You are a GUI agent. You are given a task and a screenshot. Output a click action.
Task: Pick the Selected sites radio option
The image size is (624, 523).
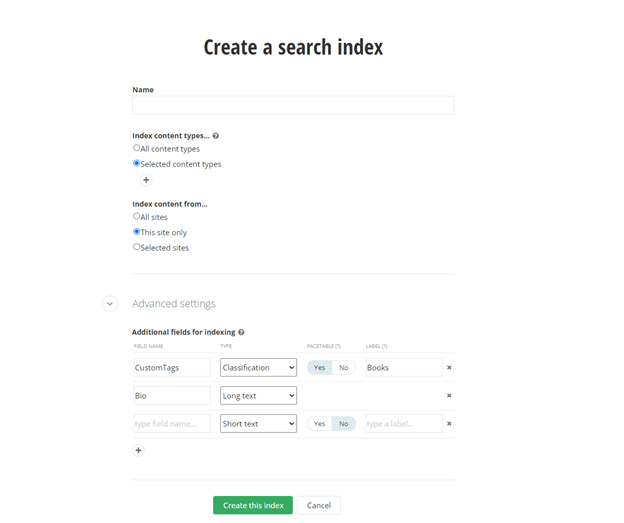[x=137, y=247]
